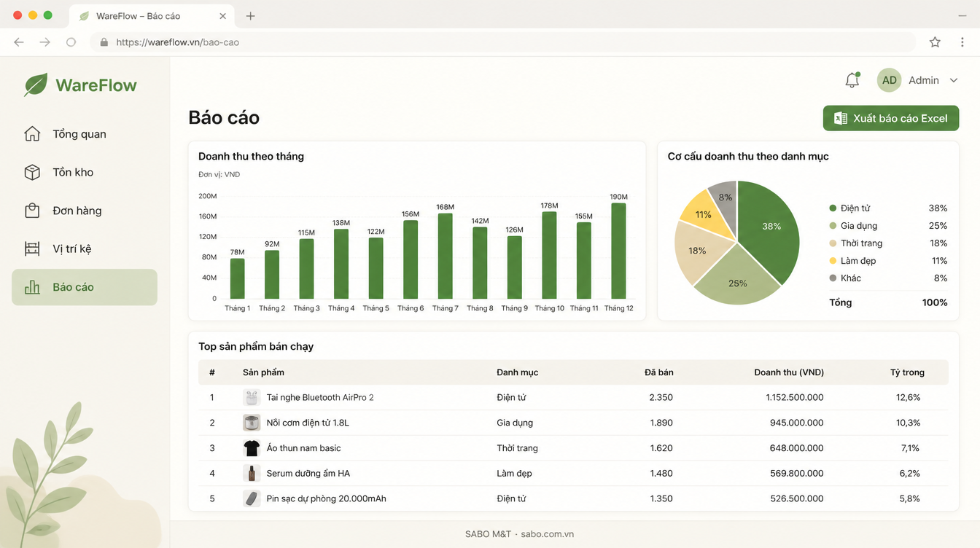Click the Vị trí kệ shelf icon

(x=32, y=248)
